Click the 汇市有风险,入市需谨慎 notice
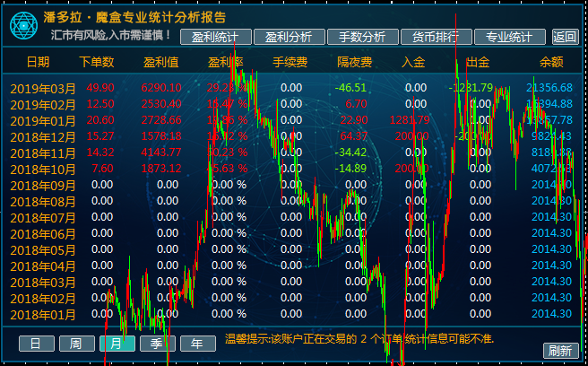 pyautogui.click(x=111, y=35)
